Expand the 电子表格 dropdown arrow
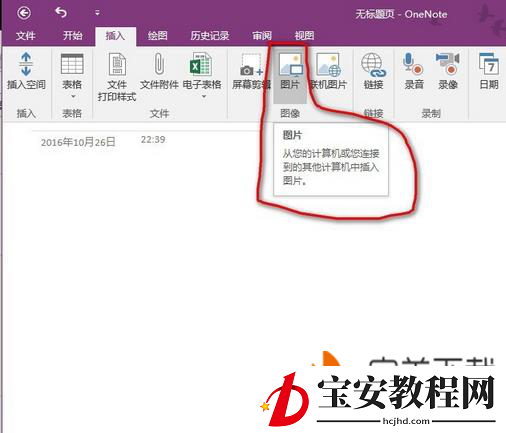 point(204,97)
